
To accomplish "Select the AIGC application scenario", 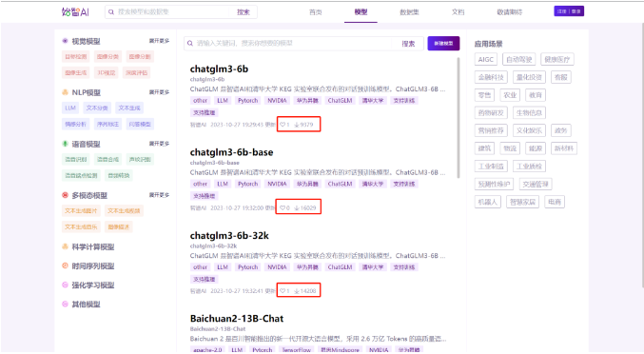I will pos(486,59).
